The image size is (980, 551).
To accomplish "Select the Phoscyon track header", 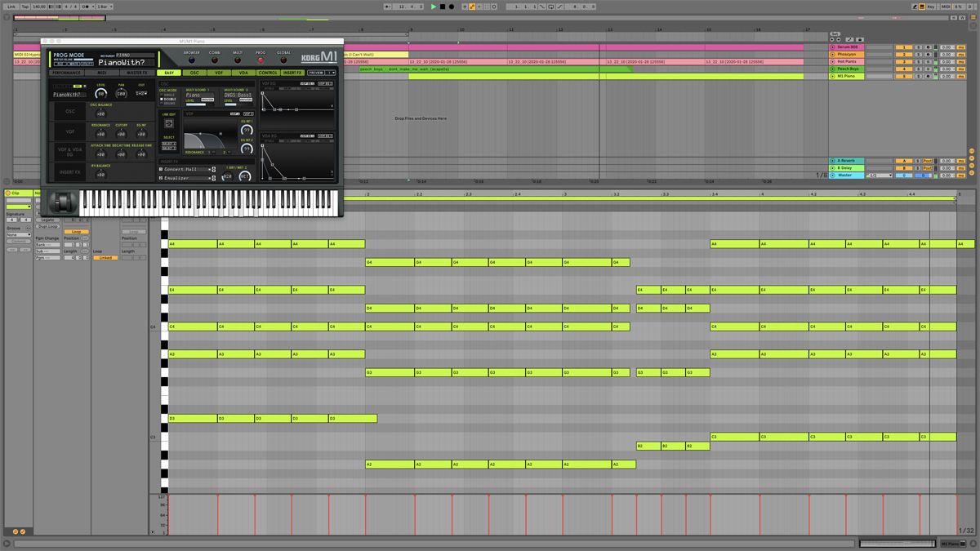I will click(847, 54).
